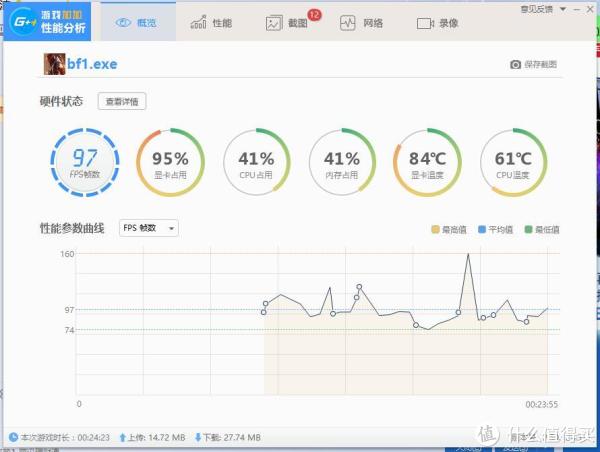Toggle the 最低值 minimum legend swatch

(x=528, y=229)
